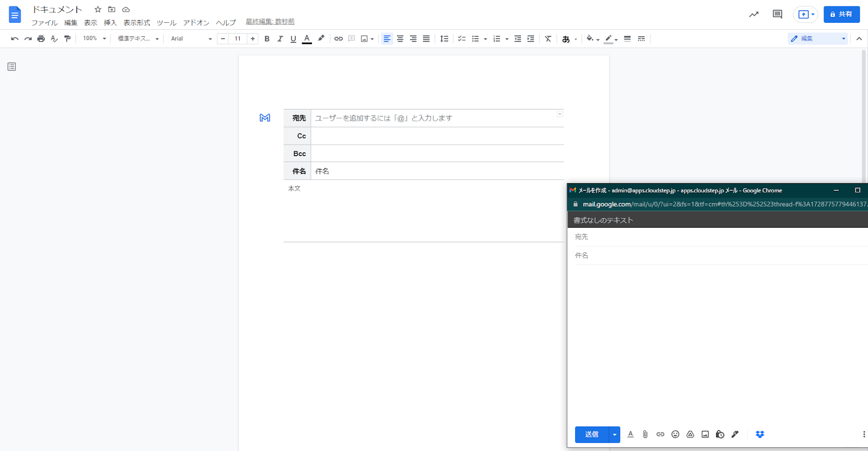Toggle confidential mode in Gmail compose
The height and width of the screenshot is (451, 868).
tap(720, 434)
